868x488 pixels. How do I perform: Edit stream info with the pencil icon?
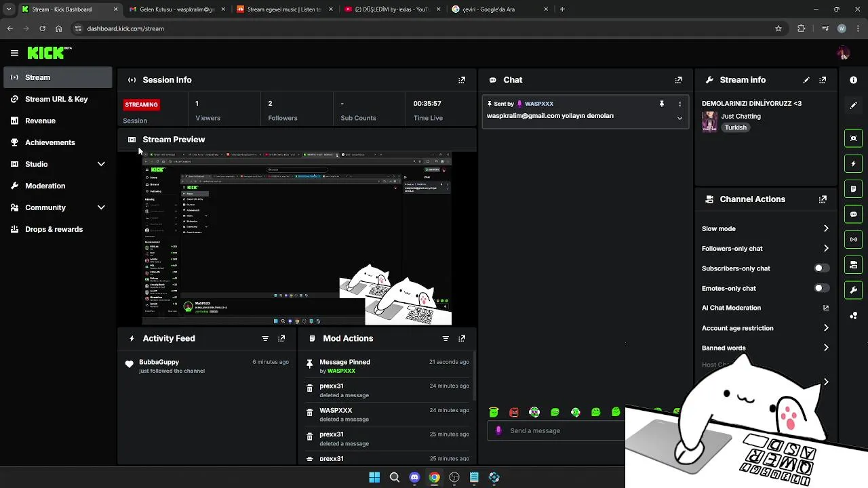point(806,80)
